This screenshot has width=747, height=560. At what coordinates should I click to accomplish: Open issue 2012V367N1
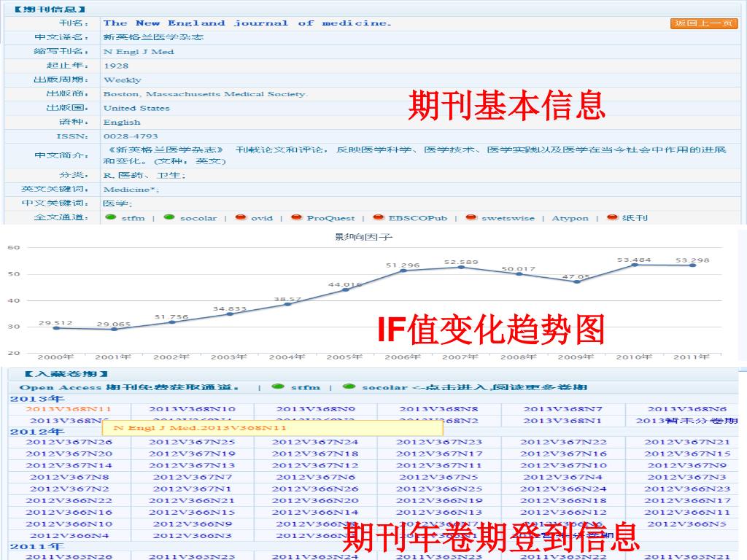pos(192,489)
